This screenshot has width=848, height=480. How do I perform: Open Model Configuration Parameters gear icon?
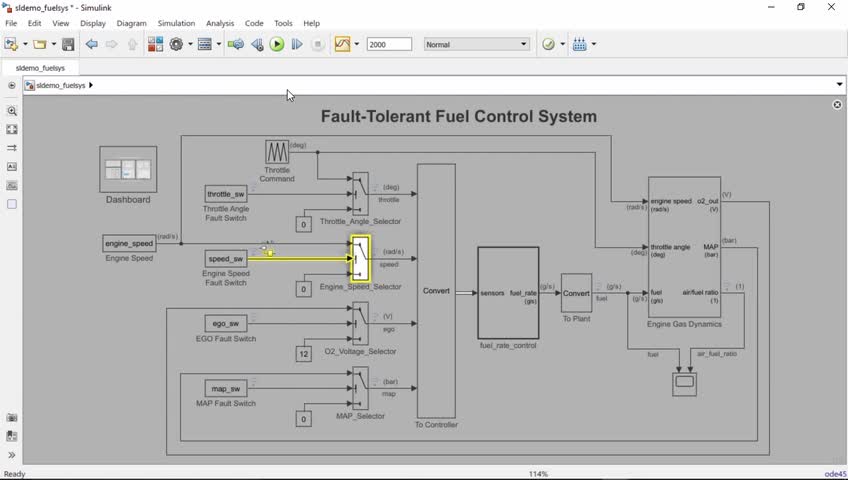coord(176,44)
